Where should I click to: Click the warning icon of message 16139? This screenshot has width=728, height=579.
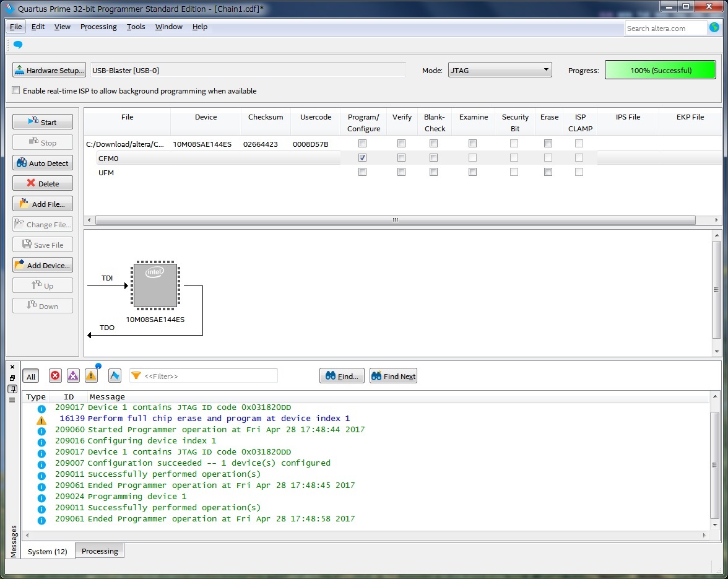coord(41,419)
